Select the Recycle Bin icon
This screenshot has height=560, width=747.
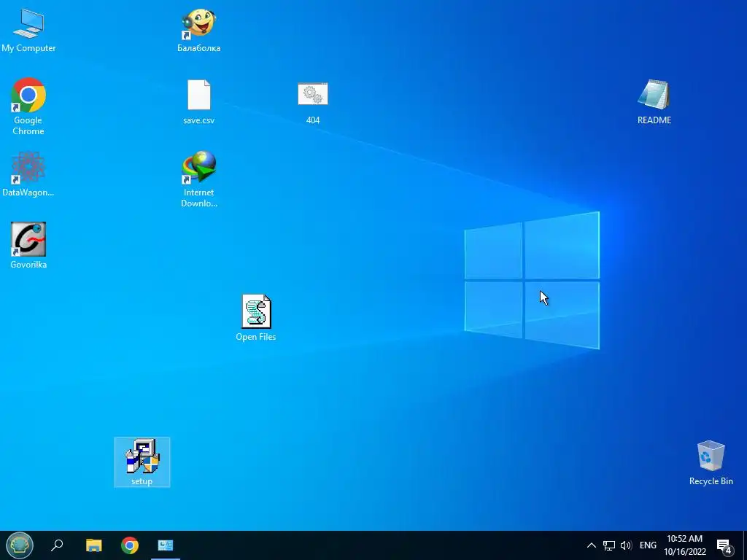tap(711, 463)
